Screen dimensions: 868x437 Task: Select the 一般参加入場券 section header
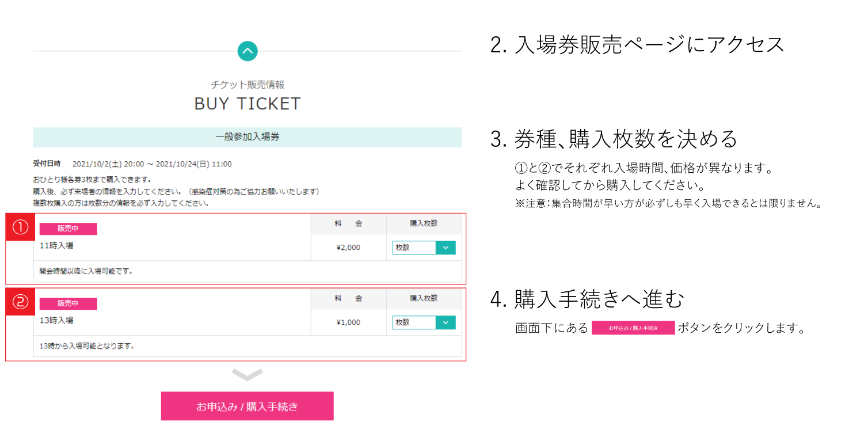(x=248, y=137)
